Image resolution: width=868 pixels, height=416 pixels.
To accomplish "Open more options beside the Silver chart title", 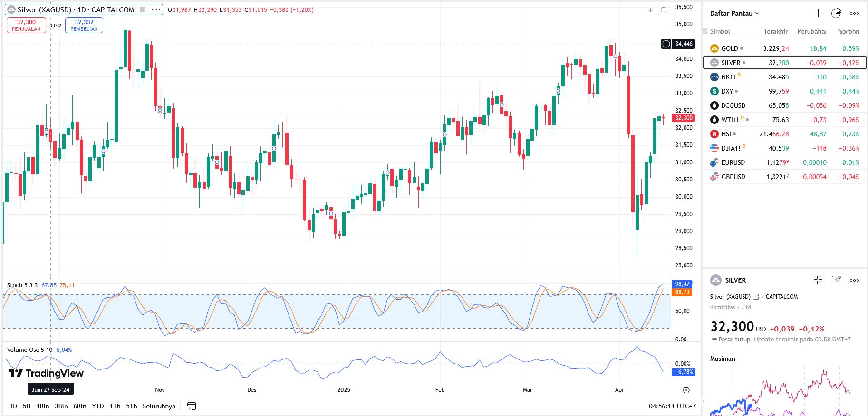I will 156,9.
